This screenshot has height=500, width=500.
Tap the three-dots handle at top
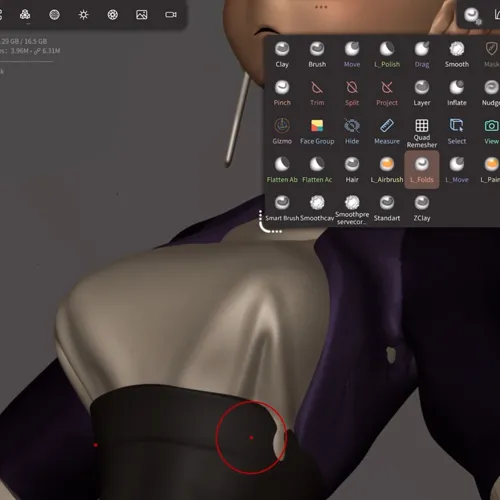pyautogui.click(x=321, y=7)
